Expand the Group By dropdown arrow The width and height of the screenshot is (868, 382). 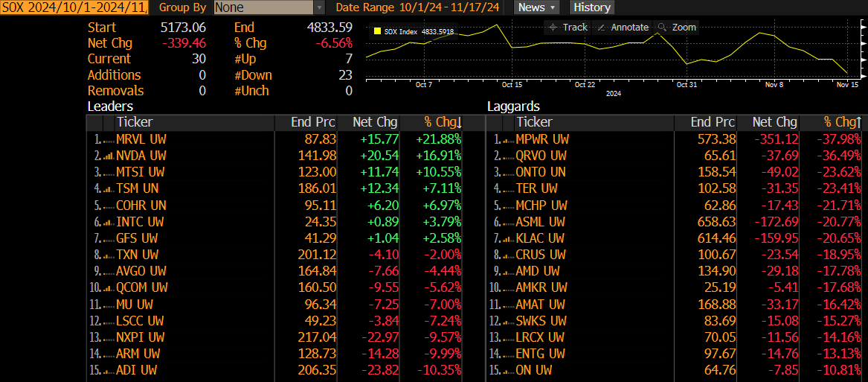click(x=320, y=7)
